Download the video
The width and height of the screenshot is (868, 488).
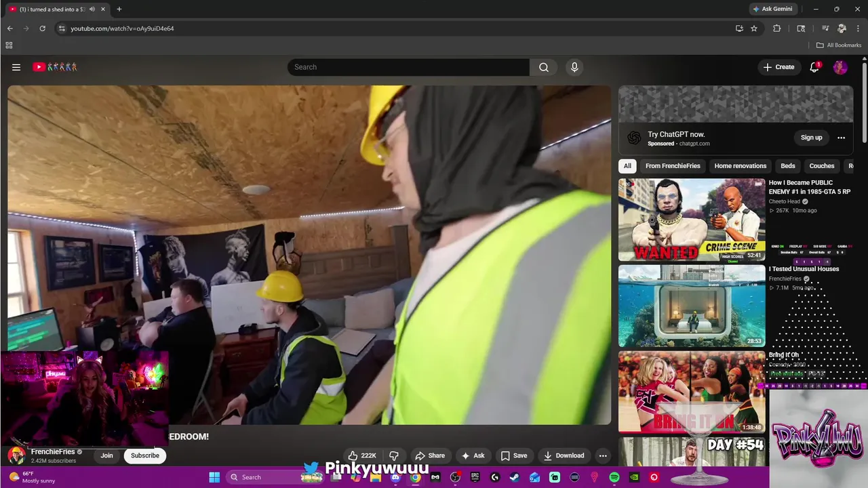click(564, 455)
